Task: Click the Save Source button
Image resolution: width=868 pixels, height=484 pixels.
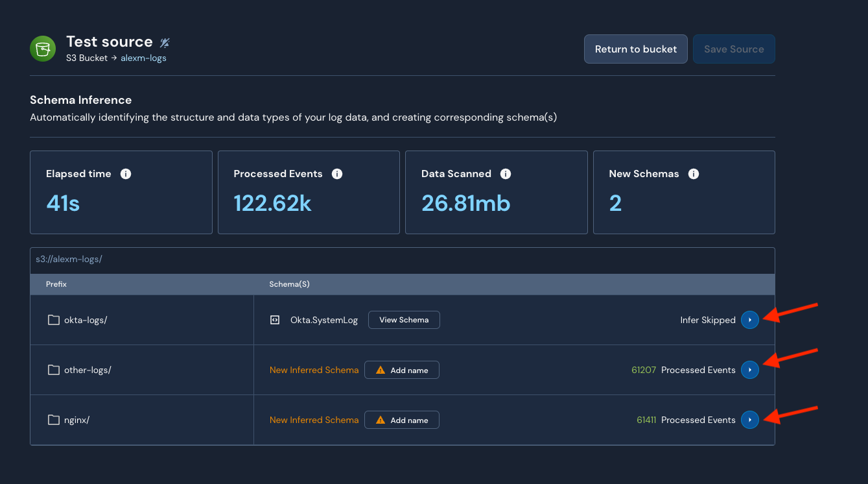Action: coord(734,49)
